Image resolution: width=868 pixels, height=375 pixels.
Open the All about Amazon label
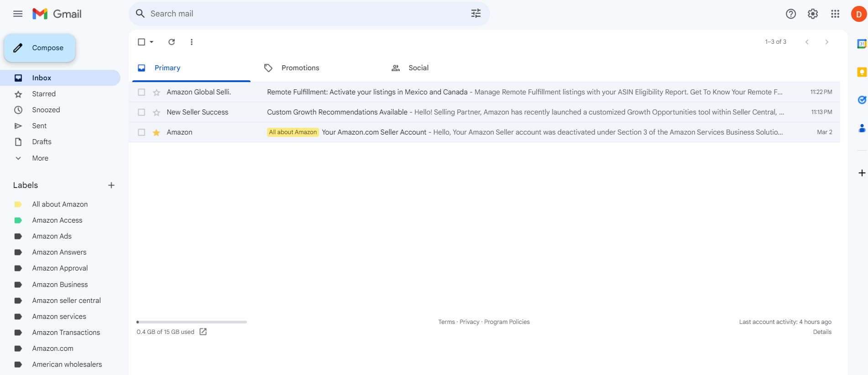(60, 204)
